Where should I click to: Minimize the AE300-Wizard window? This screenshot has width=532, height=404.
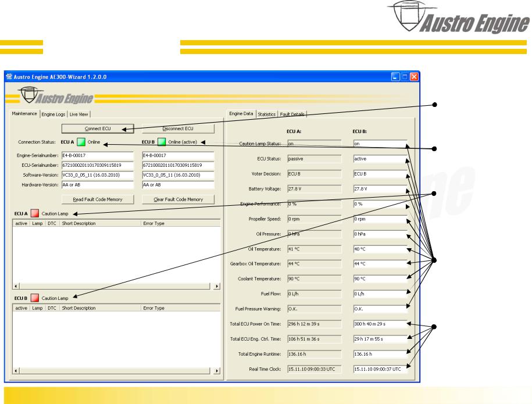click(395, 77)
